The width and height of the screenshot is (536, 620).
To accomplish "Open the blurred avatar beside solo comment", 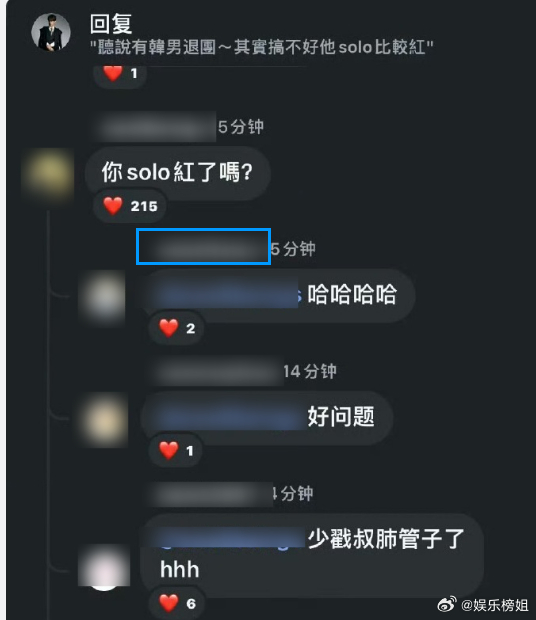I will point(48,175).
